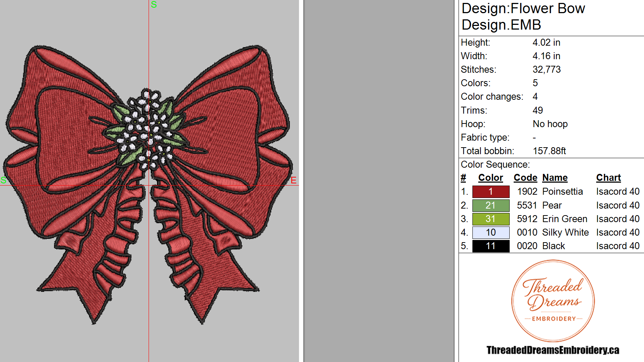Click the thread name Poinsettia

coord(563,191)
